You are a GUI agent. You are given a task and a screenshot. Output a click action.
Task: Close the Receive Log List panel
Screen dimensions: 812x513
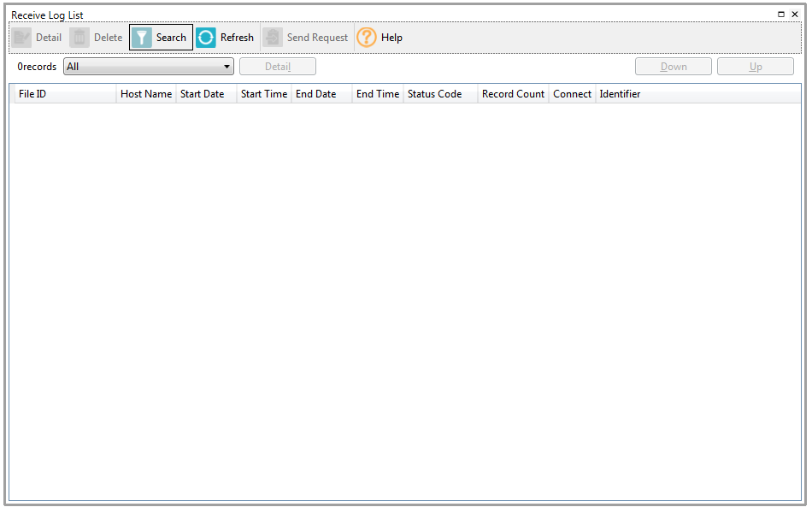pyautogui.click(x=795, y=15)
